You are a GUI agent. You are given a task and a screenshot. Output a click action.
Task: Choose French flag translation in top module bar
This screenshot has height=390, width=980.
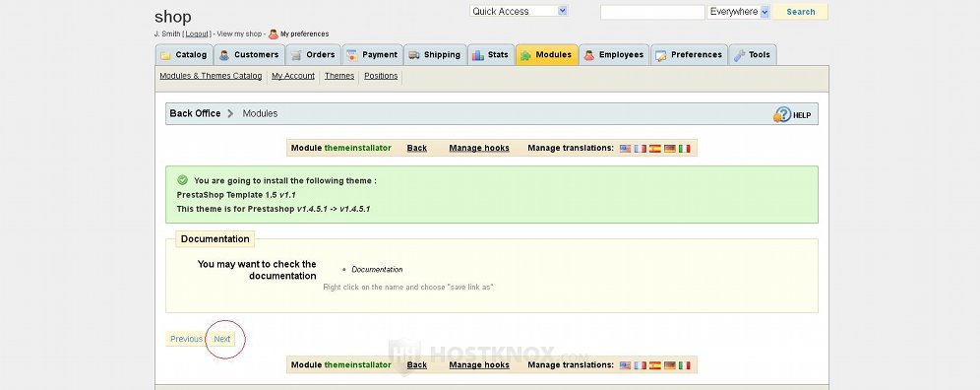coord(640,149)
